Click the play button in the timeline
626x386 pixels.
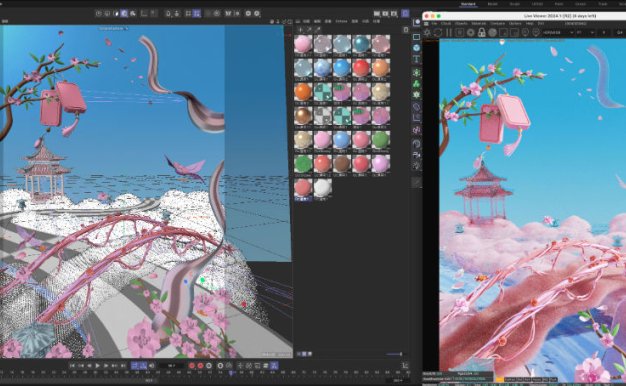(97, 365)
